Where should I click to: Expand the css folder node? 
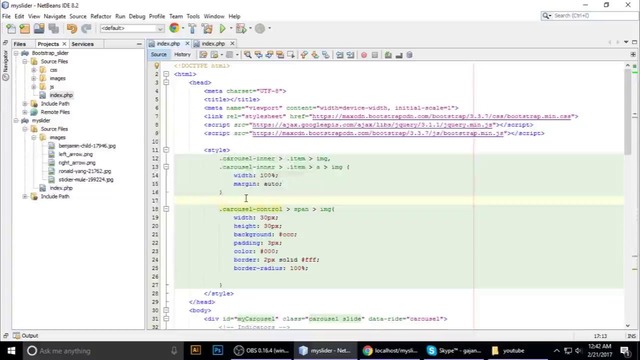point(34,70)
